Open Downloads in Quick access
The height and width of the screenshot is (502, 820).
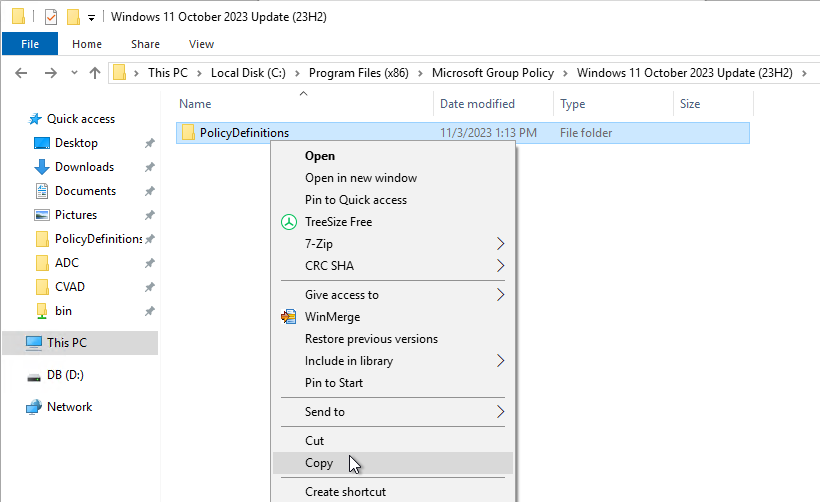(x=84, y=167)
